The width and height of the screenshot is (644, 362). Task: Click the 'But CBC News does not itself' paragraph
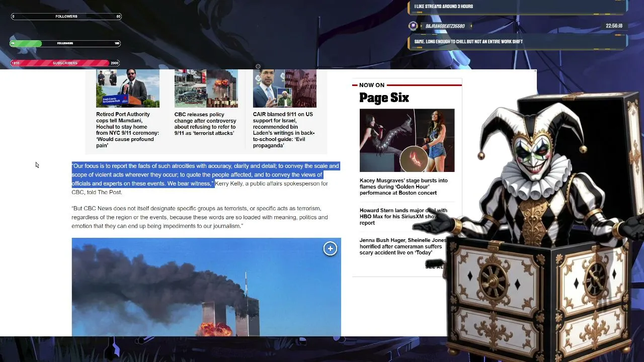pyautogui.click(x=200, y=217)
